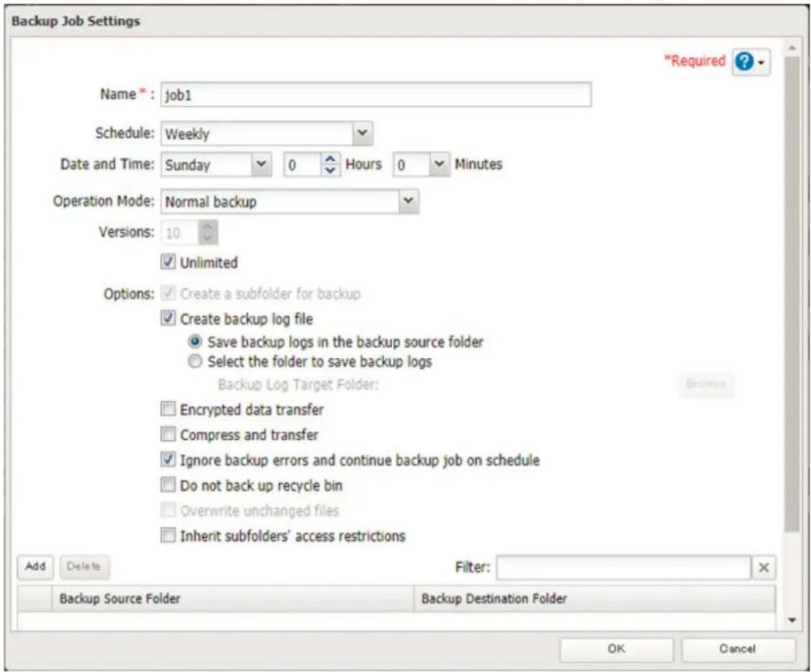Click the Name field containing job1

pyautogui.click(x=376, y=94)
